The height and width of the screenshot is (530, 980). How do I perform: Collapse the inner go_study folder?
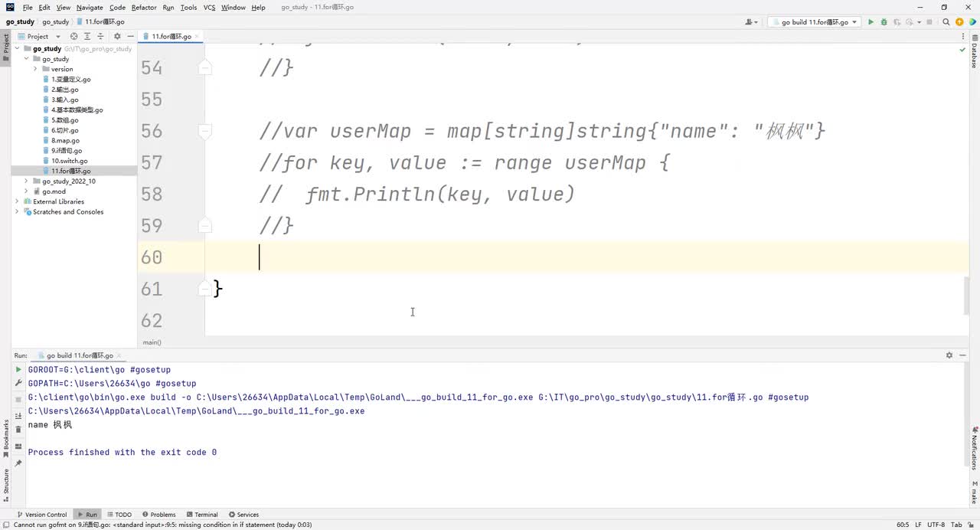tap(26, 59)
